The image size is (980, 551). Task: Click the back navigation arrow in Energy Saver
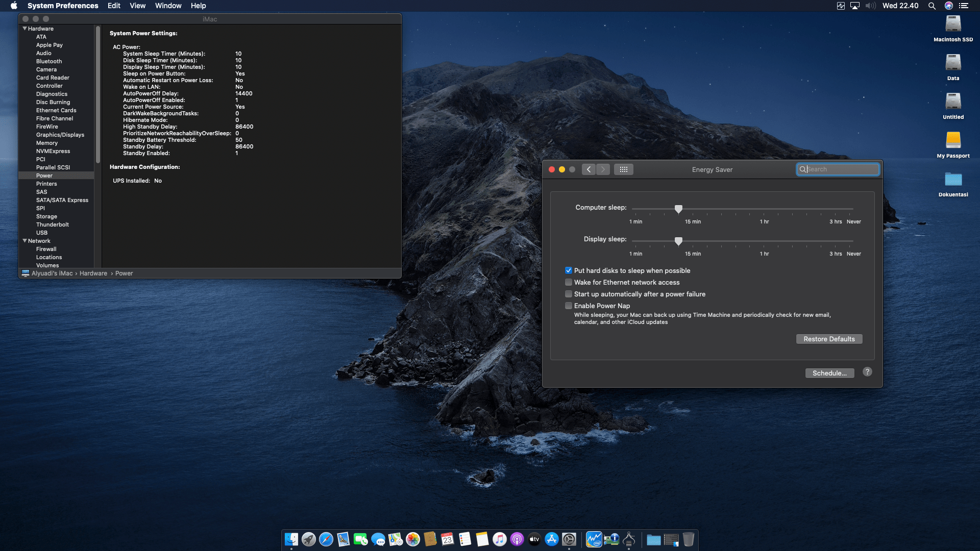pyautogui.click(x=589, y=169)
